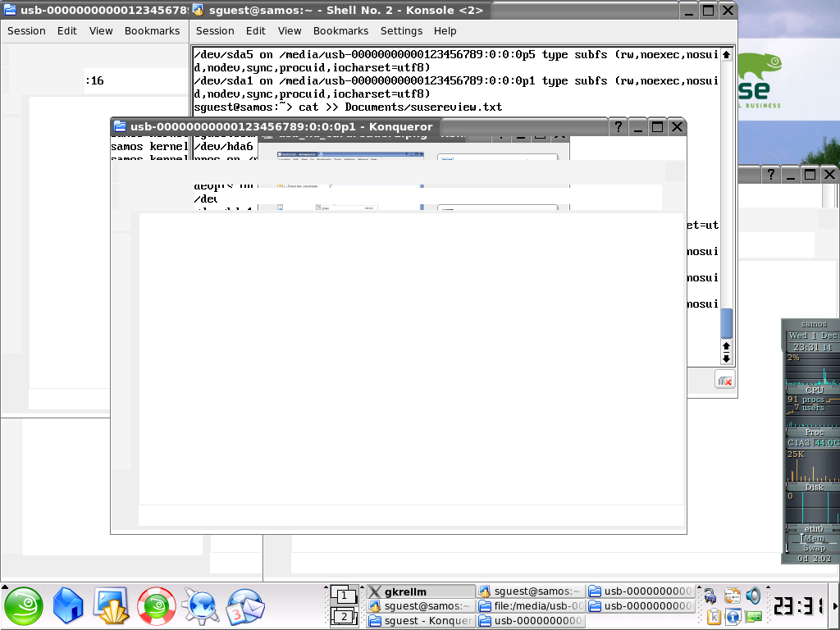Screen dimensions: 840x630
Task: Click the Proc panel label in gkrellm
Action: (814, 431)
